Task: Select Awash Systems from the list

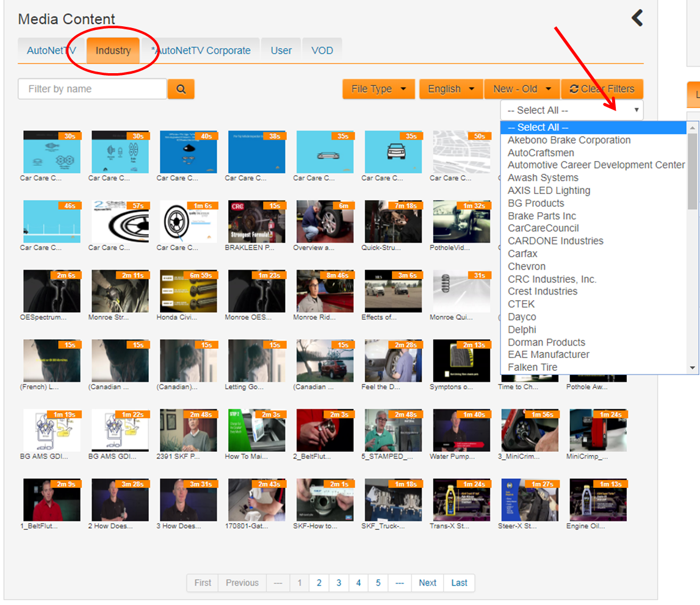Action: coord(593,177)
